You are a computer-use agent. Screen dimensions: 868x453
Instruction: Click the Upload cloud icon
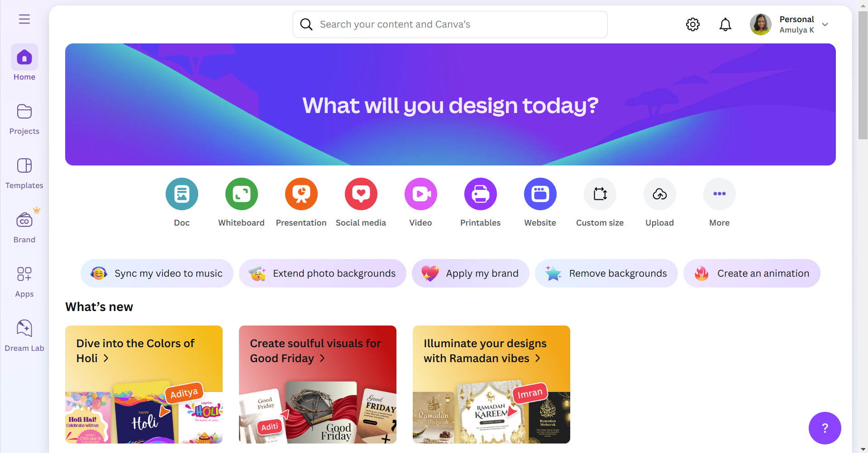pos(660,194)
